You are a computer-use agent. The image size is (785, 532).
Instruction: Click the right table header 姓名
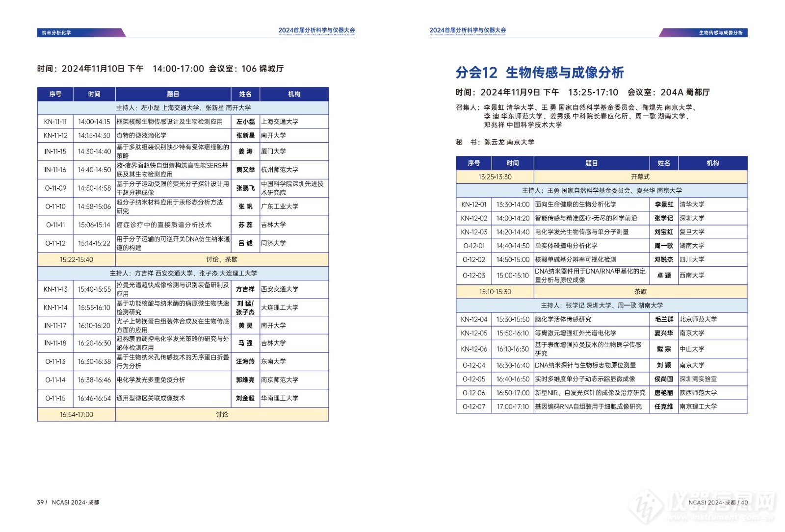664,163
